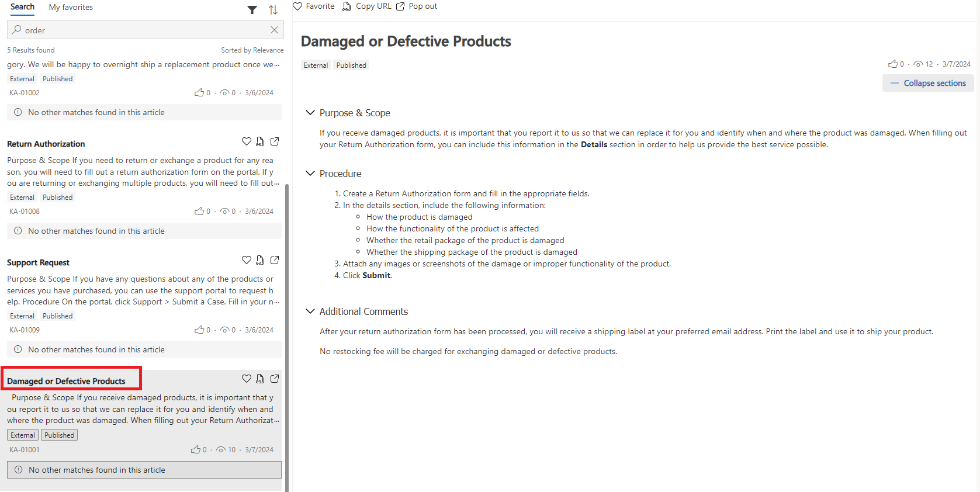This screenshot has width=980, height=492.
Task: Pop out the Support Request article
Action: (x=275, y=260)
